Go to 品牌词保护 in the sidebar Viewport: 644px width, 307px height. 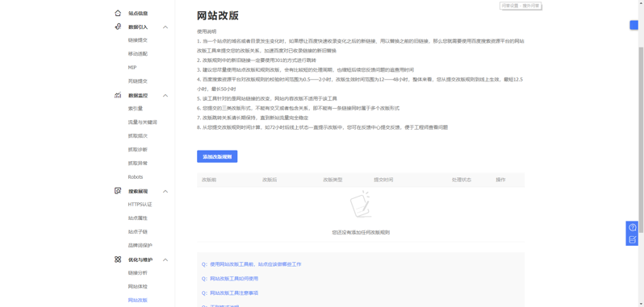pyautogui.click(x=140, y=246)
